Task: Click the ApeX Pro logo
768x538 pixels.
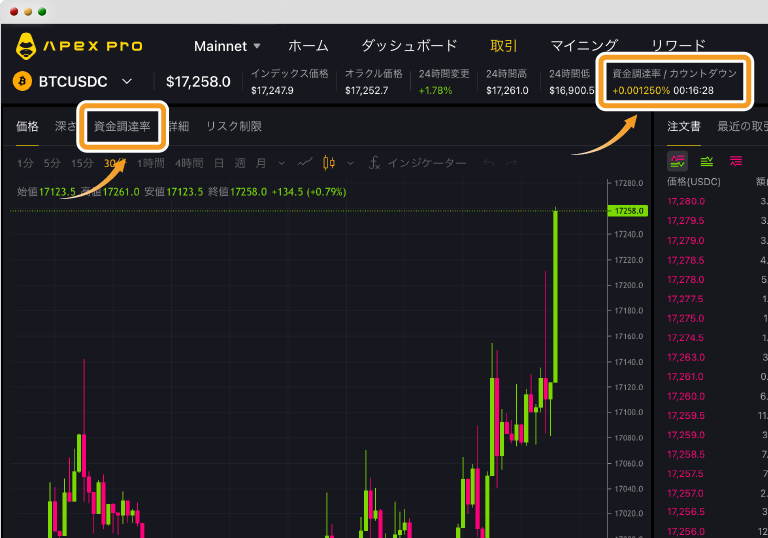Action: tap(79, 46)
